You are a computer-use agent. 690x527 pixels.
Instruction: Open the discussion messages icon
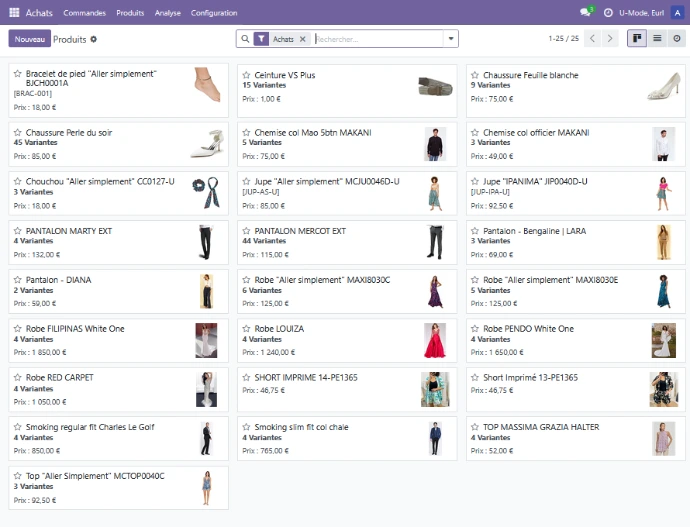point(586,12)
